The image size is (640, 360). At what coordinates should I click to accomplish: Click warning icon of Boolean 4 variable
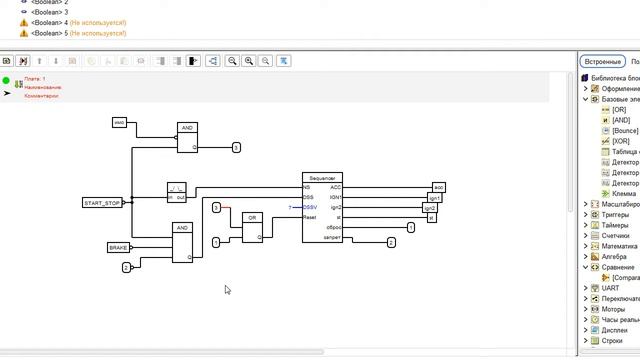point(24,23)
